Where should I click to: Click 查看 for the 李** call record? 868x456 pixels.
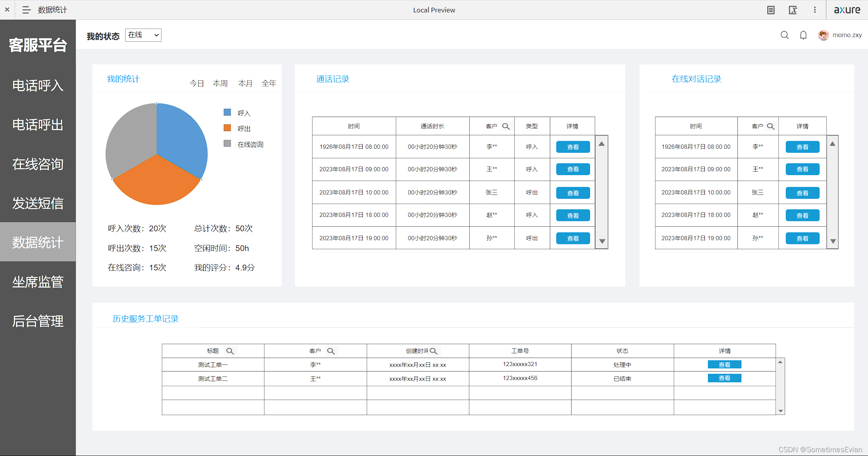tap(573, 147)
